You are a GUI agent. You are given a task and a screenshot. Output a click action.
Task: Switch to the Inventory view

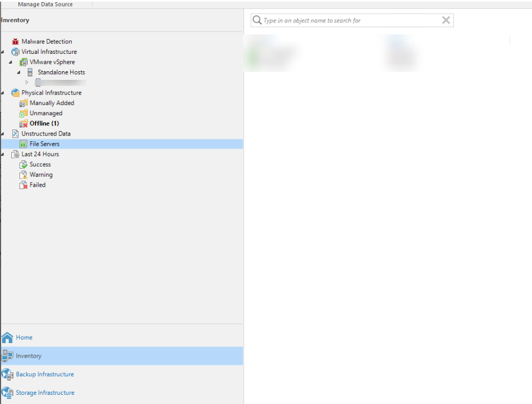[x=28, y=356]
